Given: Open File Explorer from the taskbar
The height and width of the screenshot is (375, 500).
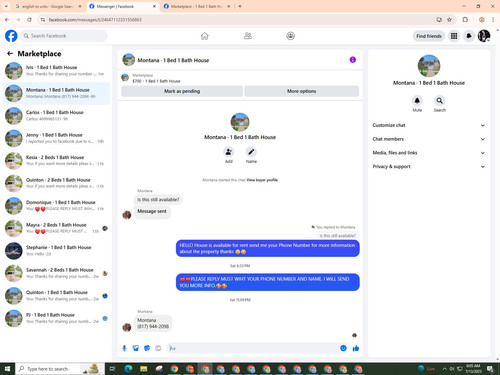Looking at the screenshot, I should 144,369.
